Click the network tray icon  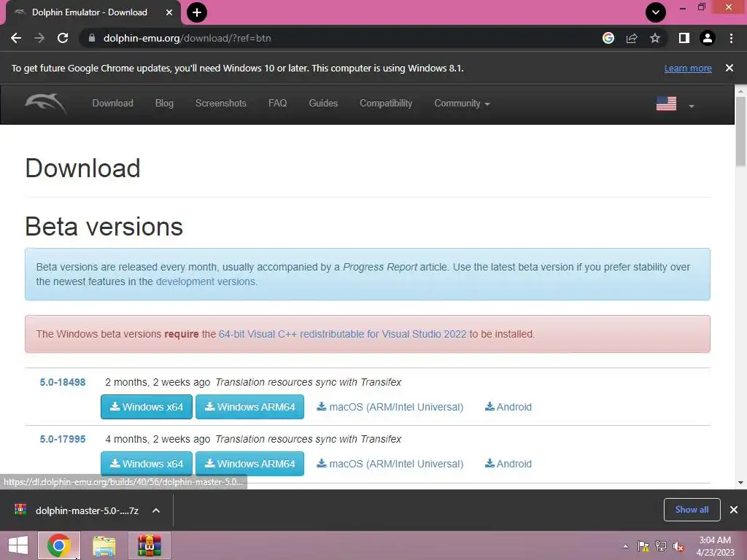(661, 546)
